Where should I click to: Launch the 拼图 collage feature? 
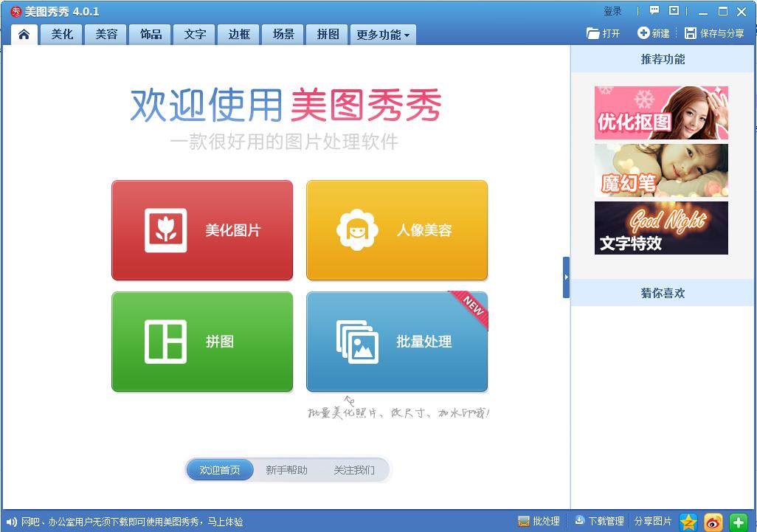[x=201, y=341]
